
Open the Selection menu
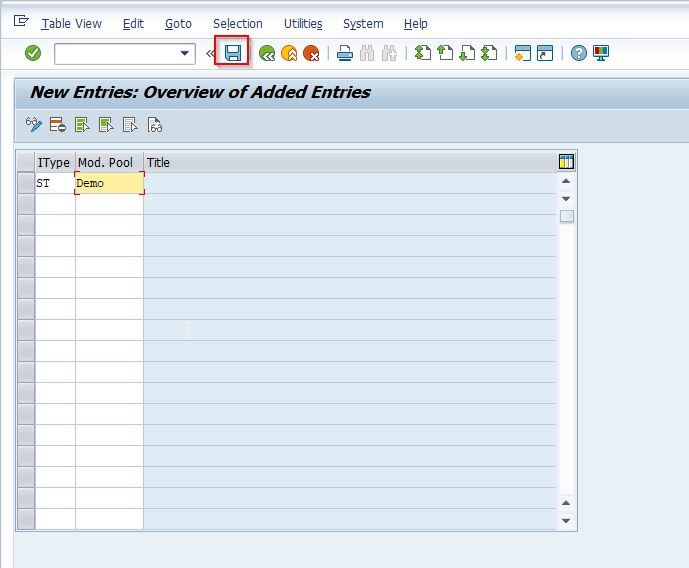coord(238,23)
